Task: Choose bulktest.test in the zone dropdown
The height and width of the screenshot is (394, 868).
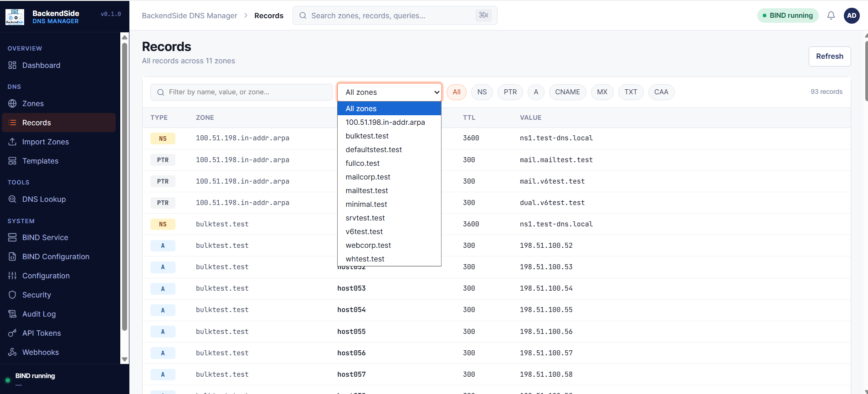Action: point(389,136)
